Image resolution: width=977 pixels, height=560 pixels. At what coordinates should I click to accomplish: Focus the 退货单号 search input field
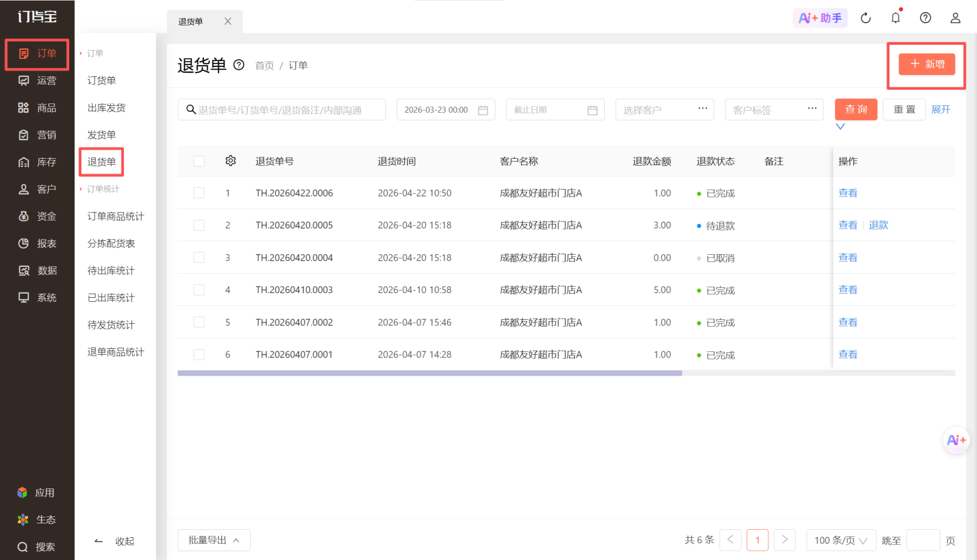click(x=281, y=109)
